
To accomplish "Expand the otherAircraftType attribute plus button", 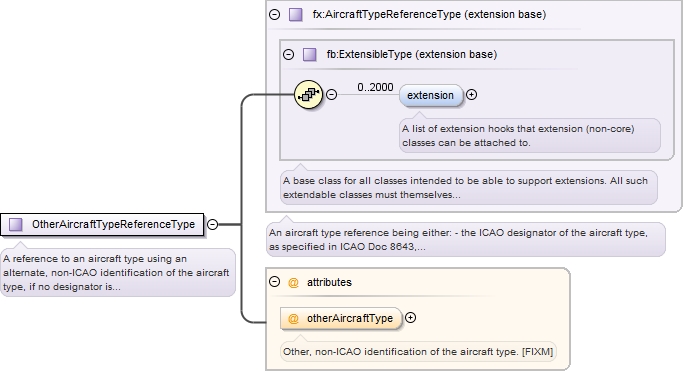I will 410,318.
